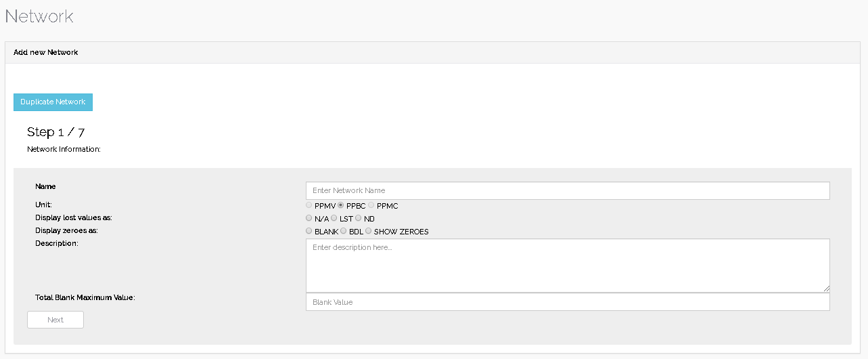Choose LST for lost values display
The width and height of the screenshot is (868, 359).
tap(334, 218)
